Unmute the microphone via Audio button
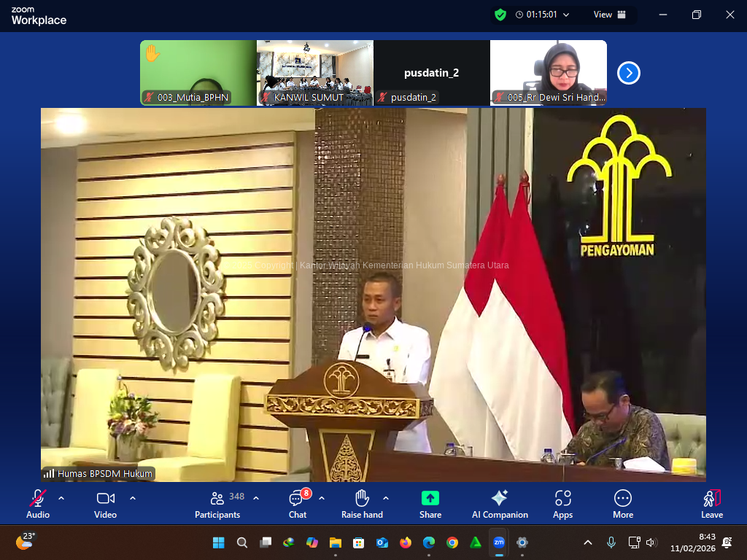747x560 pixels. [38, 504]
